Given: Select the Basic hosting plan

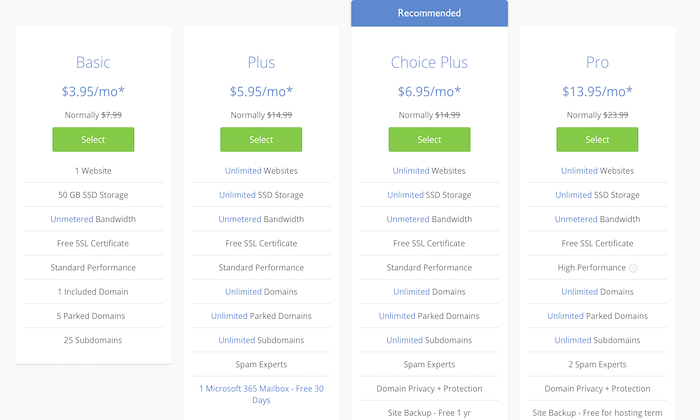Looking at the screenshot, I should 93,139.
